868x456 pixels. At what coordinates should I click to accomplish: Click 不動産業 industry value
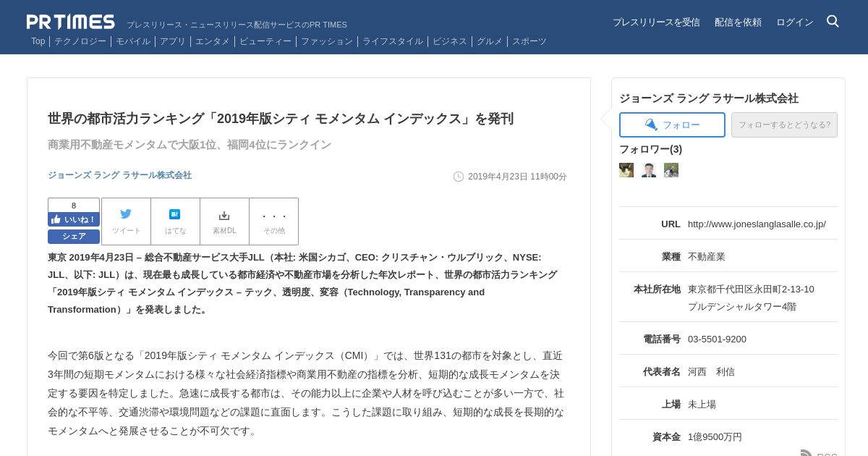click(x=707, y=256)
